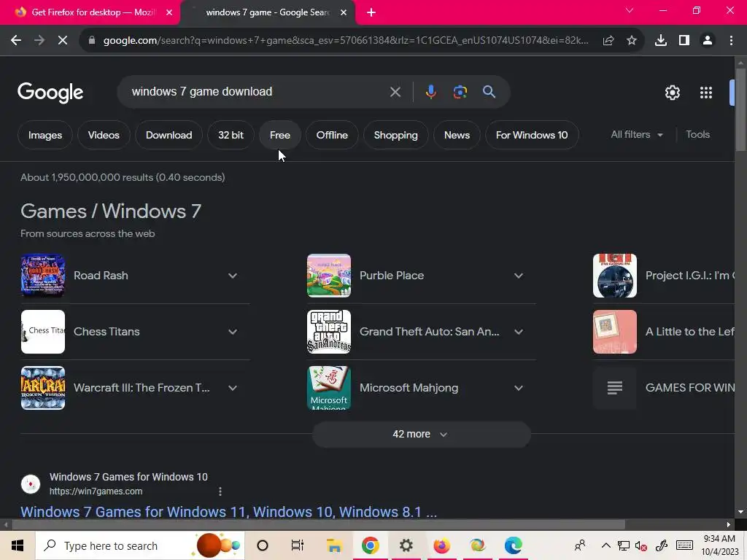Switch to News results

(x=457, y=135)
